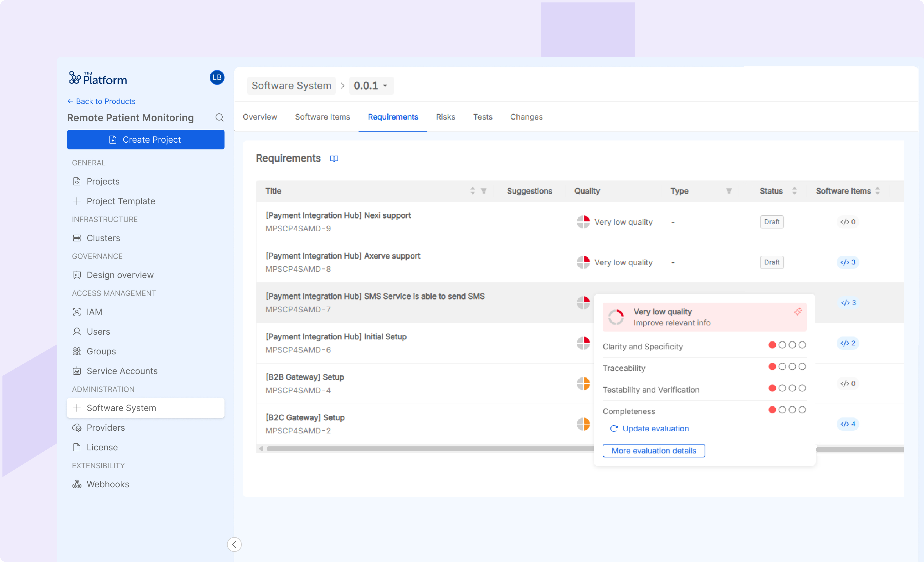Click Testability and Verification score dots
The width and height of the screenshot is (924, 562).
click(x=787, y=388)
